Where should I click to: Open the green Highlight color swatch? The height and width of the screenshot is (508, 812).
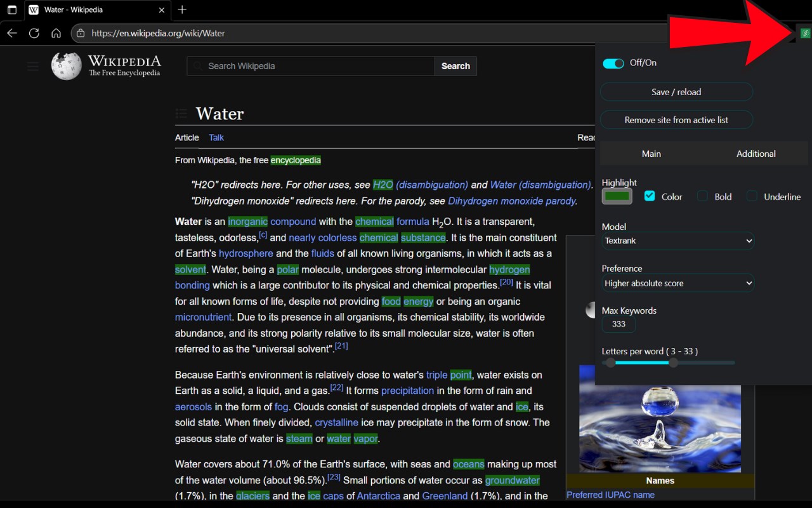pos(617,196)
